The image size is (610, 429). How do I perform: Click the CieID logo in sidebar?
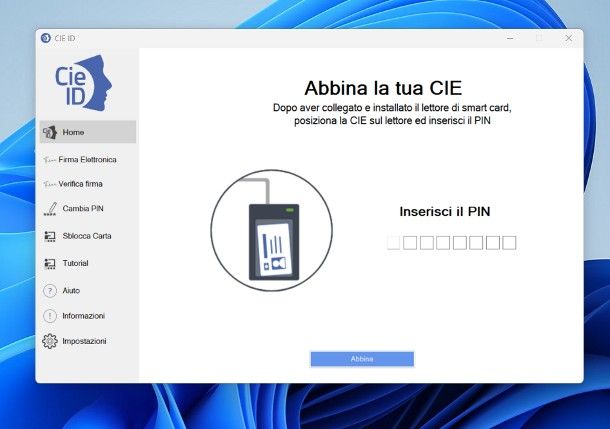point(83,83)
